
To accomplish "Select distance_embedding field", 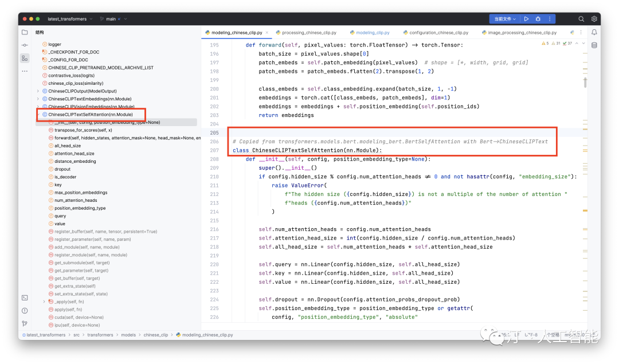I will click(x=75, y=161).
